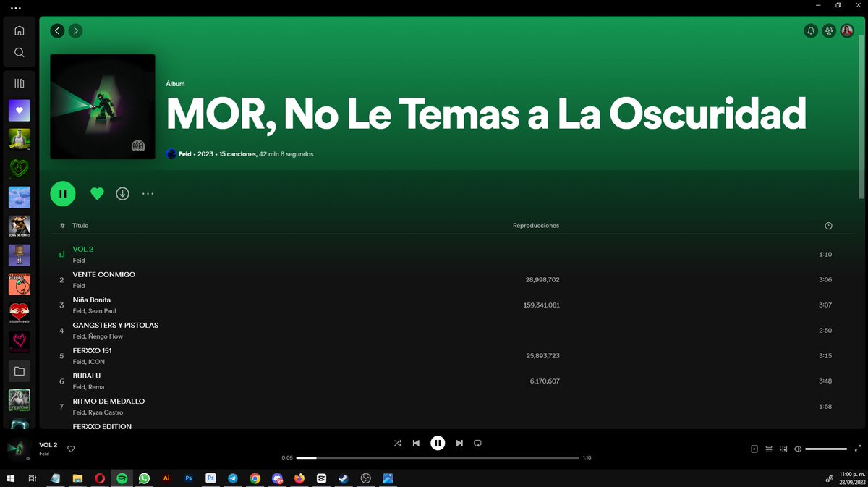Click the now-playing VOL 2 cover thumbnail
Viewport: 868px width, 487px height.
(19, 449)
